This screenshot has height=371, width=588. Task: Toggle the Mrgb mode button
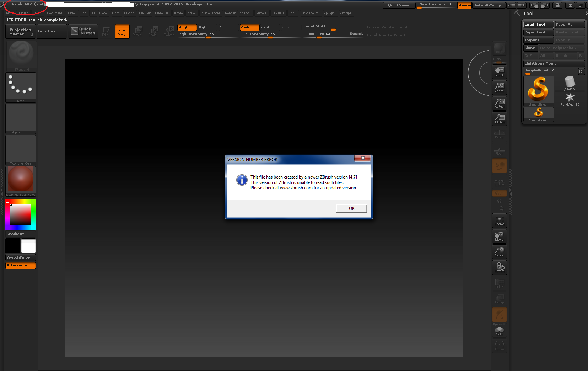click(187, 27)
